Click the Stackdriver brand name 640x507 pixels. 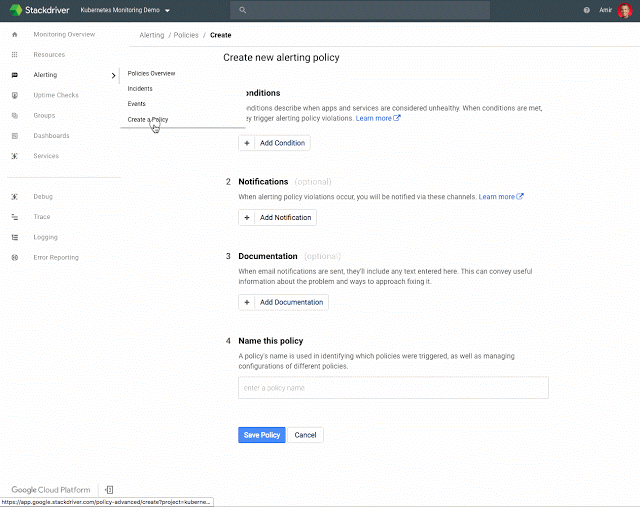[x=47, y=10]
